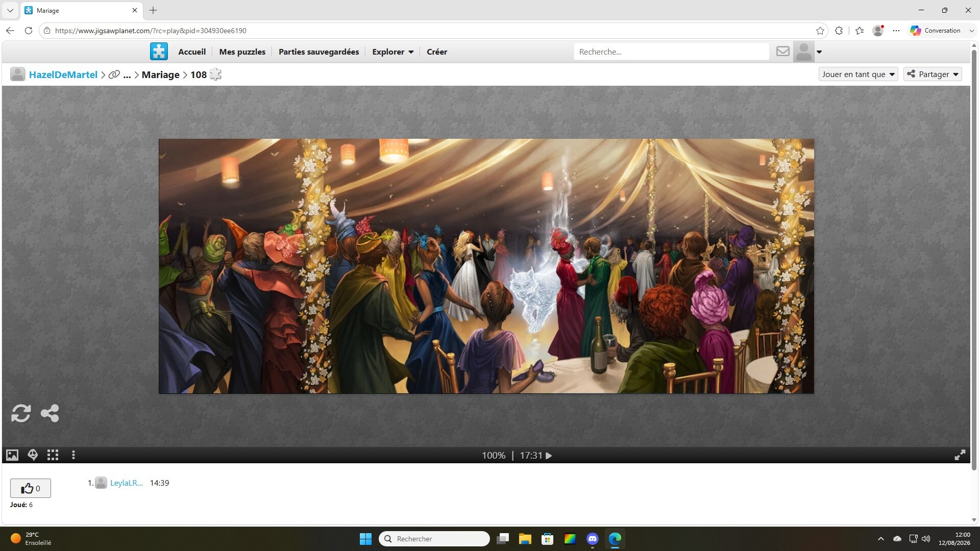This screenshot has height=551, width=980.
Task: Open the messages envelope icon
Action: tap(782, 52)
